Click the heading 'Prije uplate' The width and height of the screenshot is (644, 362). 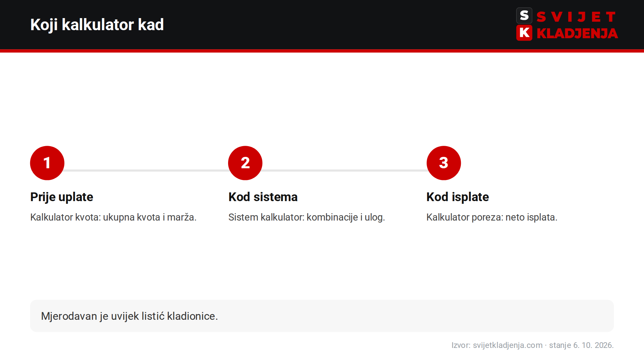click(62, 197)
